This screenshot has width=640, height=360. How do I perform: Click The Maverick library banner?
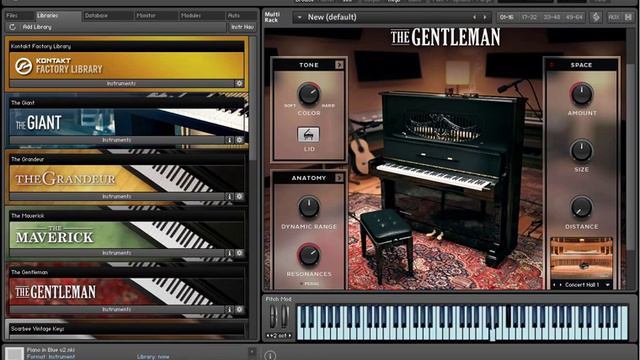click(127, 235)
